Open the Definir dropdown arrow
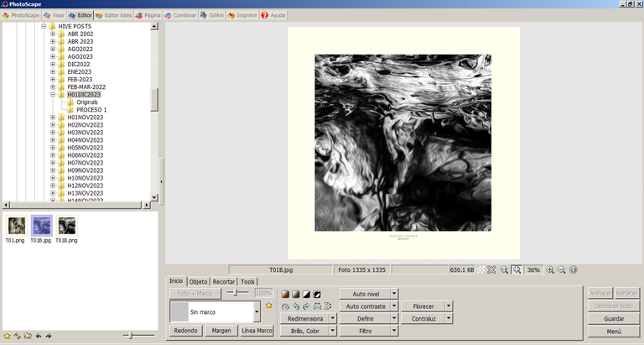The width and height of the screenshot is (644, 345). tap(394, 318)
